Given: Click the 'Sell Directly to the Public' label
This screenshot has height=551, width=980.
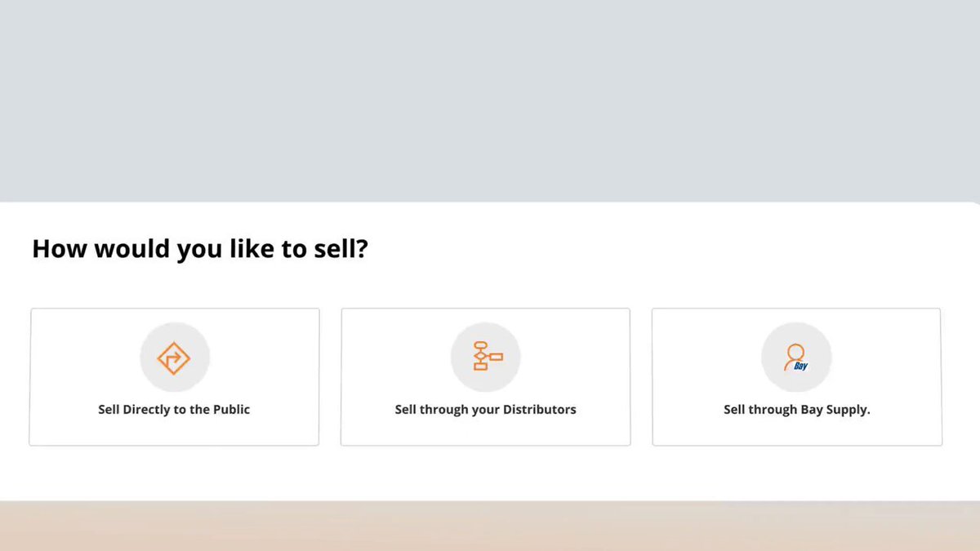Looking at the screenshot, I should (x=174, y=410).
